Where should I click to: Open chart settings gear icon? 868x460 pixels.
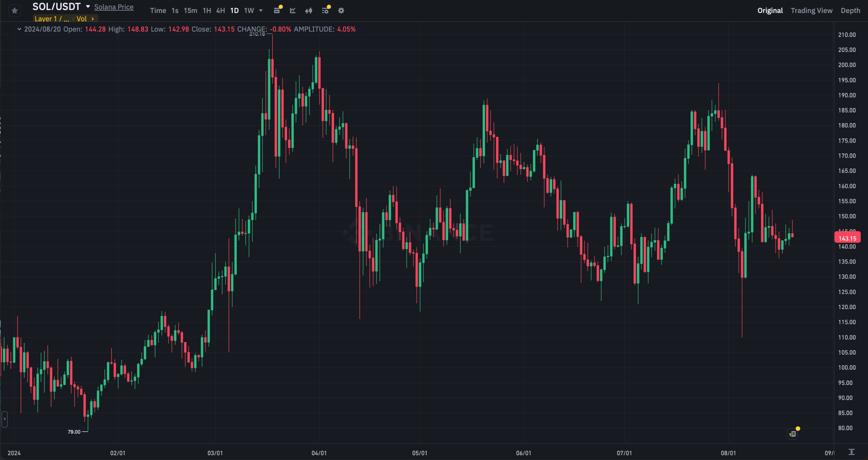(341, 10)
